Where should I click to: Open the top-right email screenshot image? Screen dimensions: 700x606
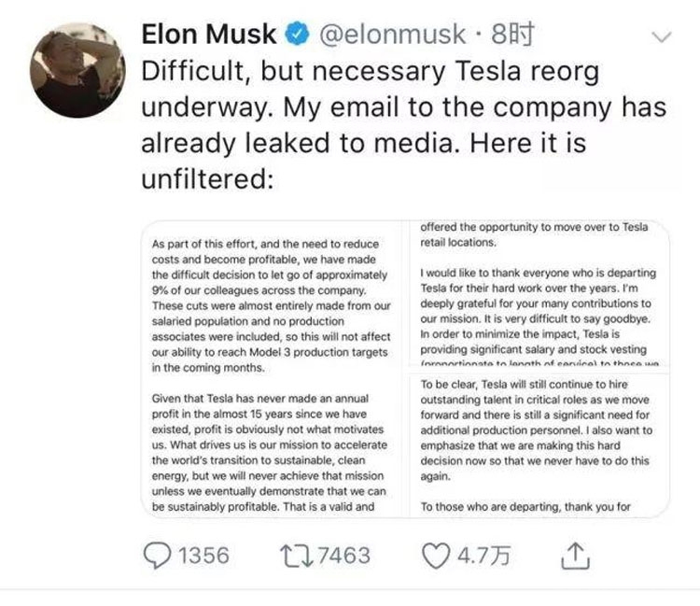[x=540, y=295]
